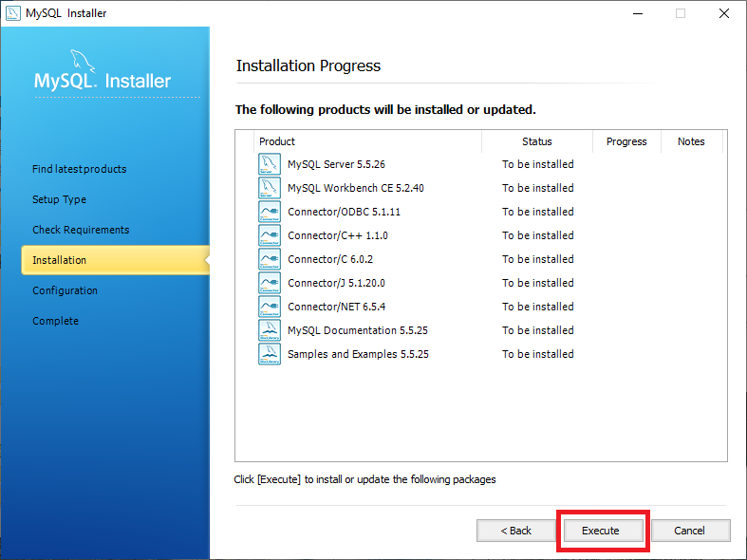Select the Connector/J 5.1.20.0 text

(336, 284)
